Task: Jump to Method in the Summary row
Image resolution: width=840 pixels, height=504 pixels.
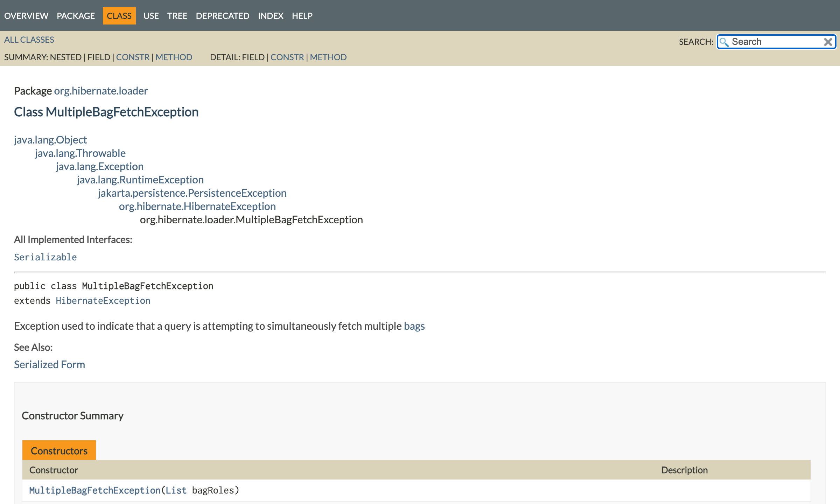Action: [x=174, y=57]
